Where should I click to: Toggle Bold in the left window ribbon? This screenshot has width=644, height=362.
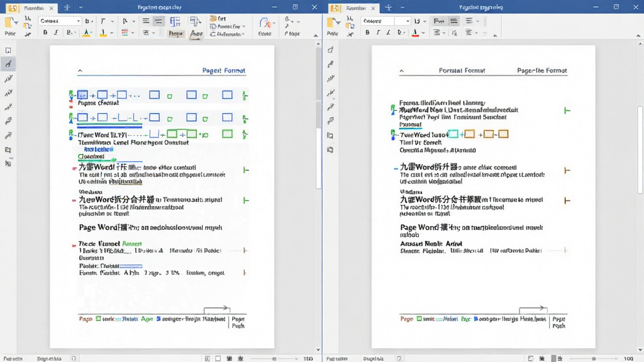(45, 33)
